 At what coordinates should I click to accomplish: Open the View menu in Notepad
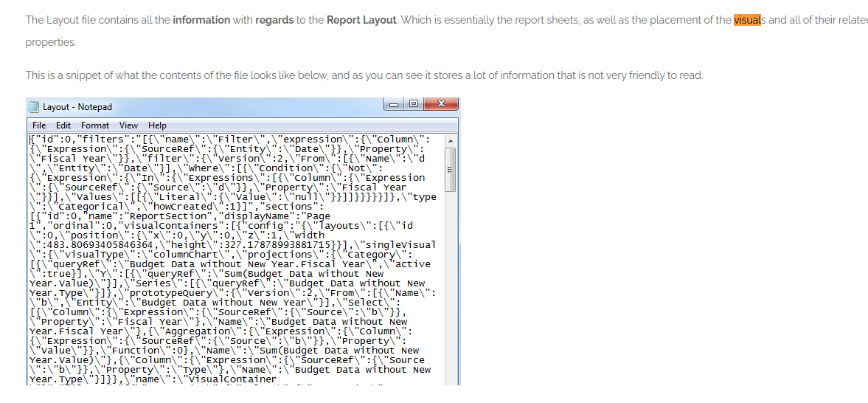(x=128, y=125)
